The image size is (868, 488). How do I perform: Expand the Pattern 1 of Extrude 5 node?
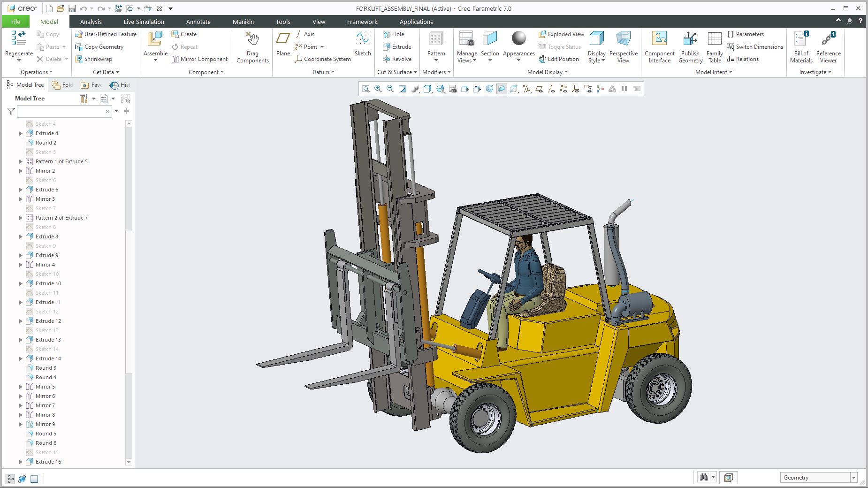(21, 161)
